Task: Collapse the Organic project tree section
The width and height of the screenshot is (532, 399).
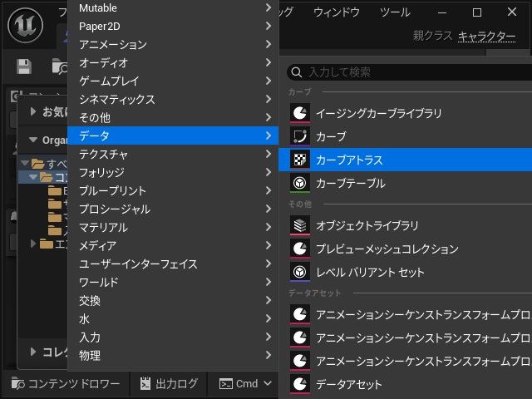Action: point(33,140)
